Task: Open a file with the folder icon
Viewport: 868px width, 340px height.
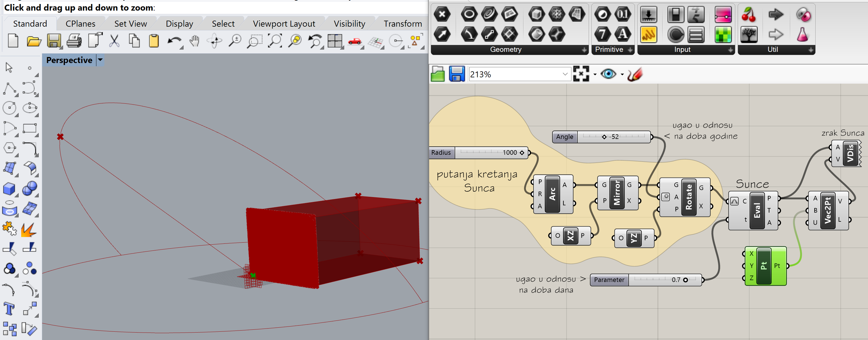Action: (34, 41)
